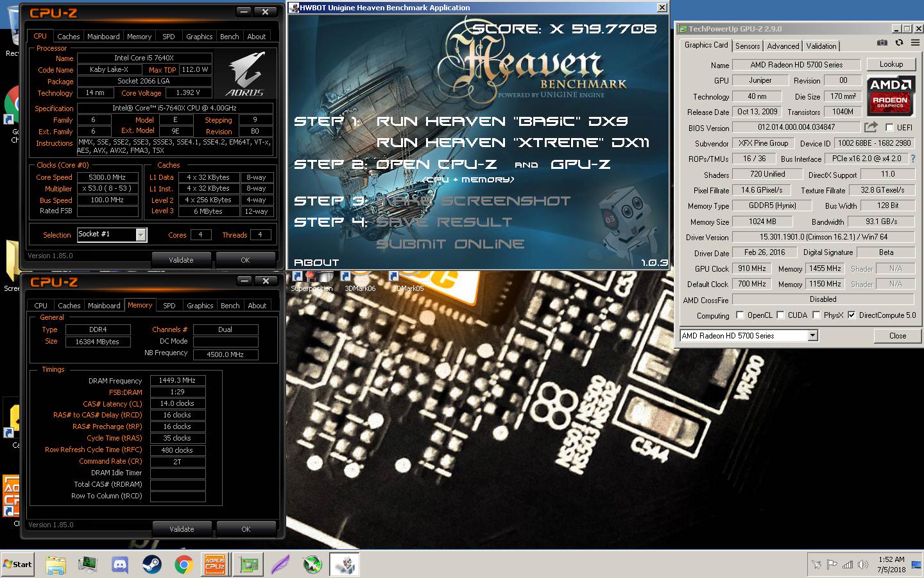The height and width of the screenshot is (578, 924).
Task: Click the Core Speed field showing 5300.0 MHz
Action: pyautogui.click(x=108, y=177)
